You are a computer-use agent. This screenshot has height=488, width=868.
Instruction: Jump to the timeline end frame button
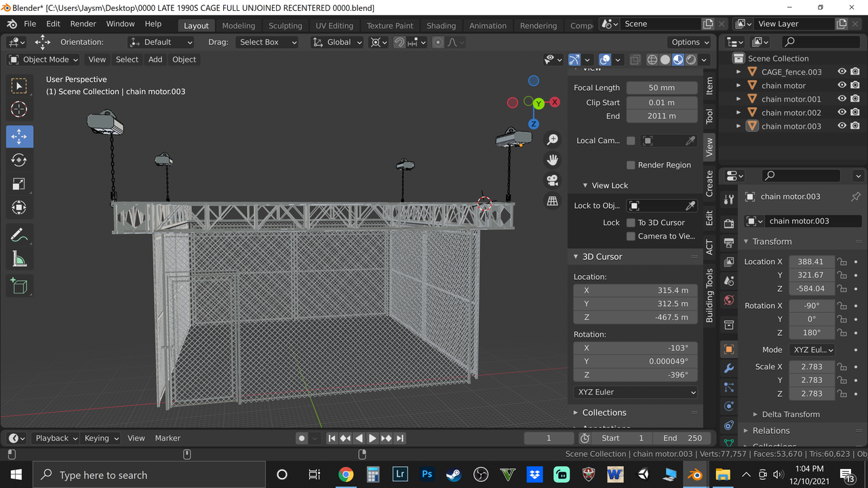(x=400, y=439)
